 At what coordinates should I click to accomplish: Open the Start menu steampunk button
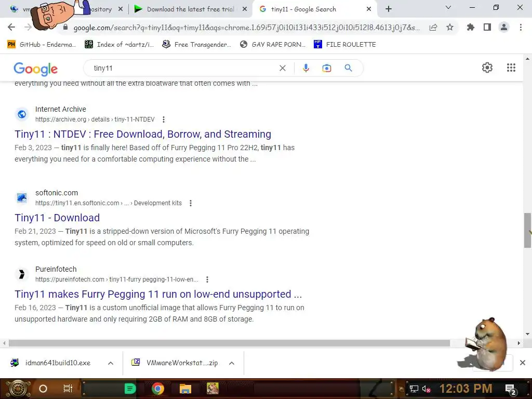[x=17, y=389]
